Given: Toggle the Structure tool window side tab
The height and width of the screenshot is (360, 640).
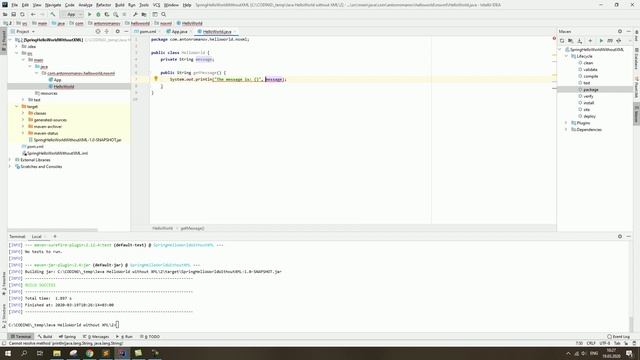Looking at the screenshot, I should [4, 316].
